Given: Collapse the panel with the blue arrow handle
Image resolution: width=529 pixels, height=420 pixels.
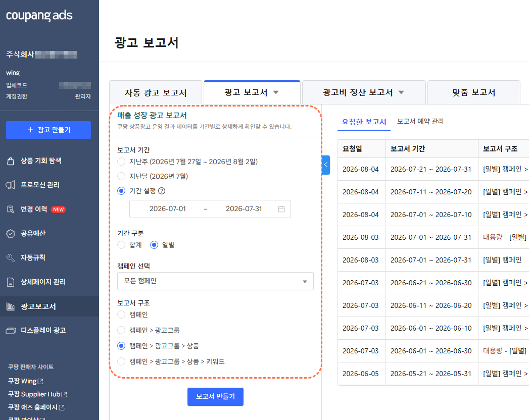Looking at the screenshot, I should tap(326, 165).
